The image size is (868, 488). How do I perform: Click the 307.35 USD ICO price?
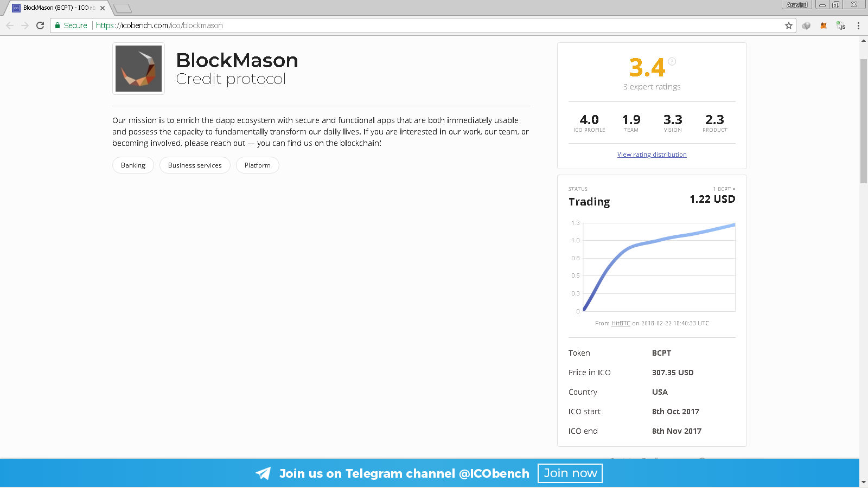pyautogui.click(x=673, y=373)
